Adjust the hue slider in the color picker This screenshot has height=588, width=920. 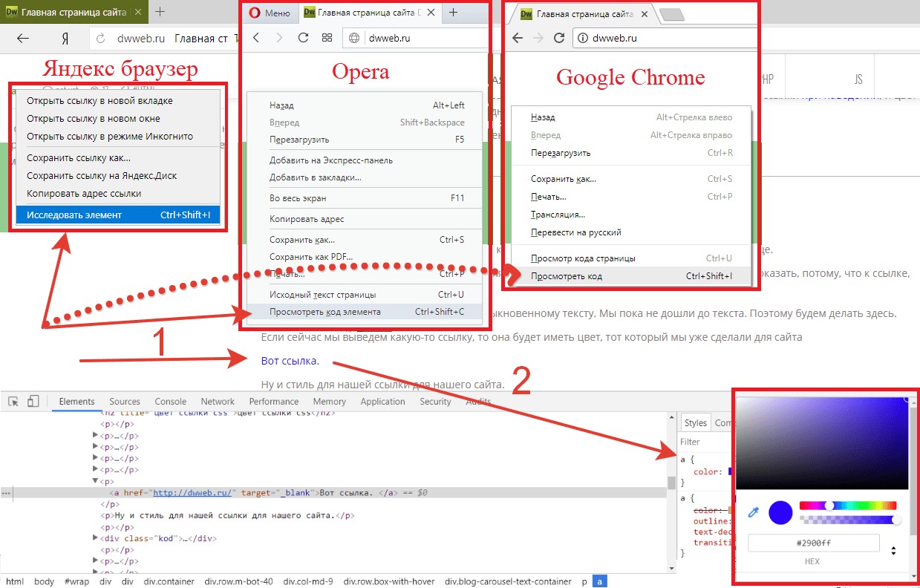pyautogui.click(x=848, y=506)
